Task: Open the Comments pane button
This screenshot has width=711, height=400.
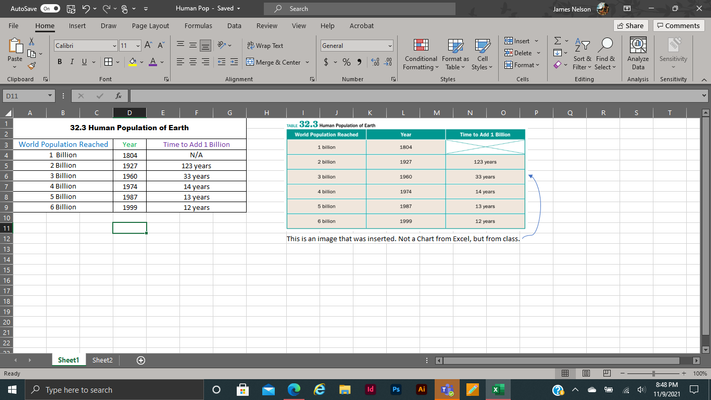Action: 678,26
